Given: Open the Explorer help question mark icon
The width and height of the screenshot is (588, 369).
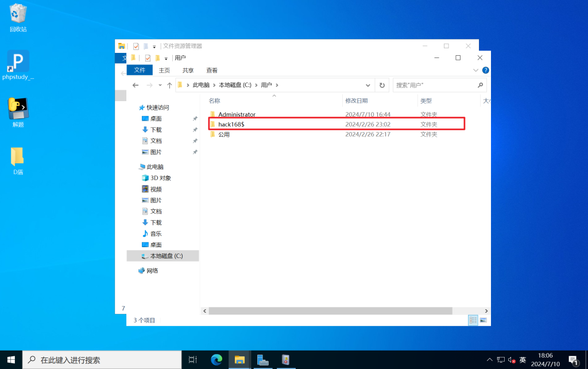Looking at the screenshot, I should tap(486, 70).
